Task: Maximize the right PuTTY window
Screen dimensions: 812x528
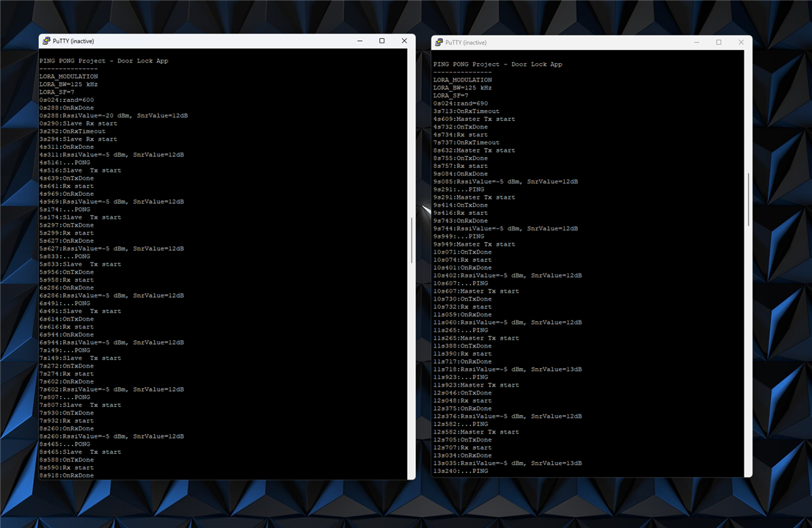Action: coord(718,43)
